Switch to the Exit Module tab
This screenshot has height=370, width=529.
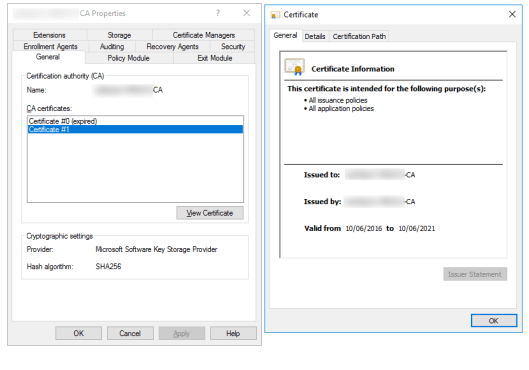215,58
